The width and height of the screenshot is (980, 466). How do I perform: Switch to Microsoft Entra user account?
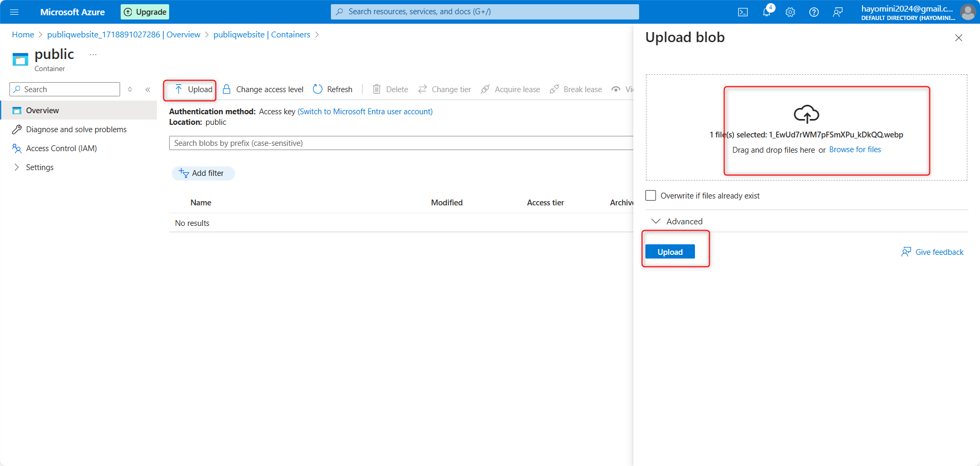[365, 112]
